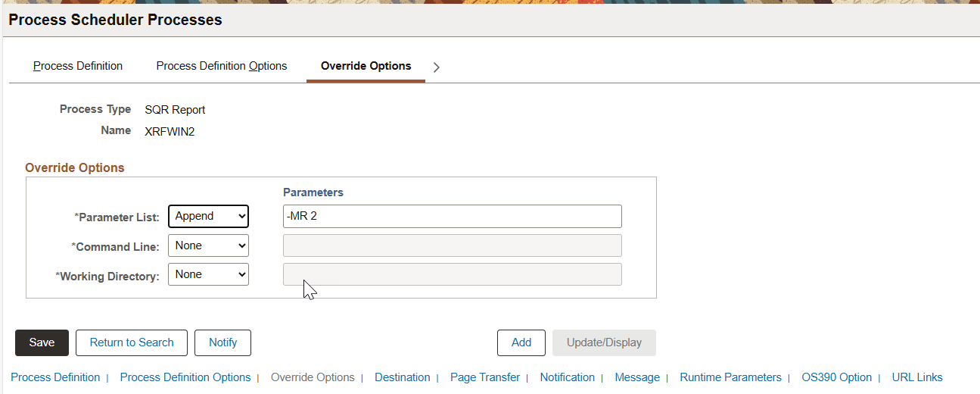Open the Runtime Parameters link

730,377
